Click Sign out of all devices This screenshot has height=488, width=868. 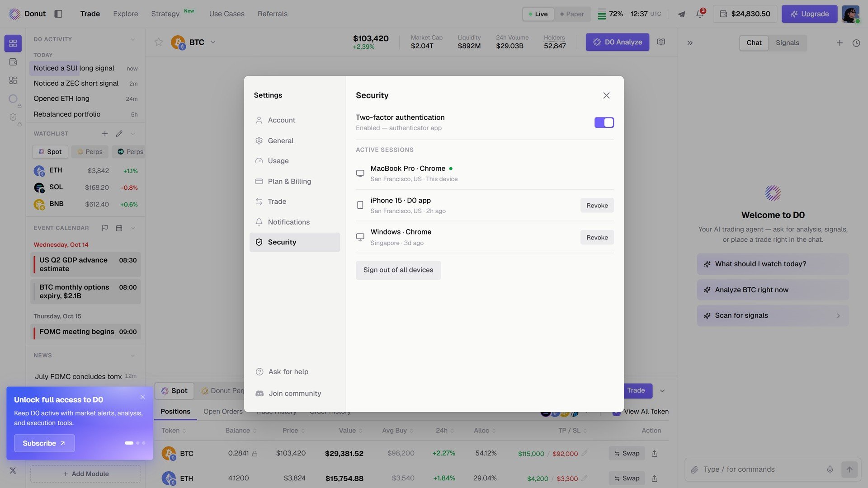tap(398, 270)
